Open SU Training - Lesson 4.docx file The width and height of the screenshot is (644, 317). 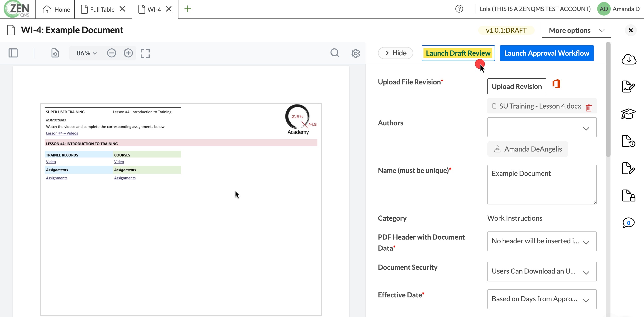coord(540,106)
